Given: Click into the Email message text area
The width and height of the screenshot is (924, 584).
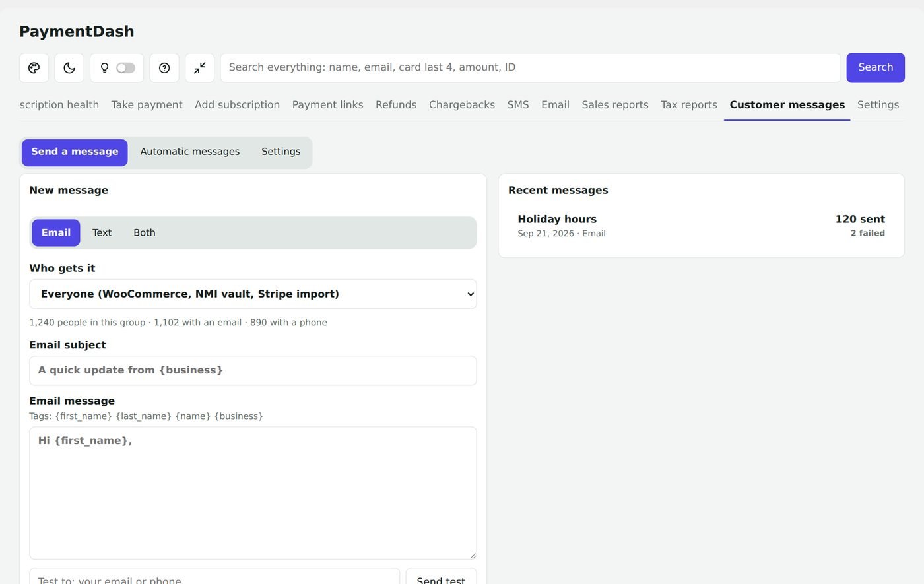Looking at the screenshot, I should point(253,493).
